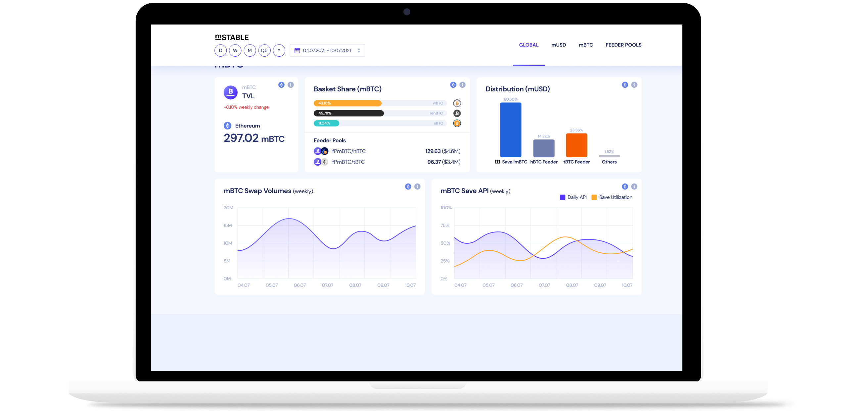Image resolution: width=868 pixels, height=411 pixels.
Task: Open the fPmBTC/tBTC feeder pool
Action: [387, 162]
